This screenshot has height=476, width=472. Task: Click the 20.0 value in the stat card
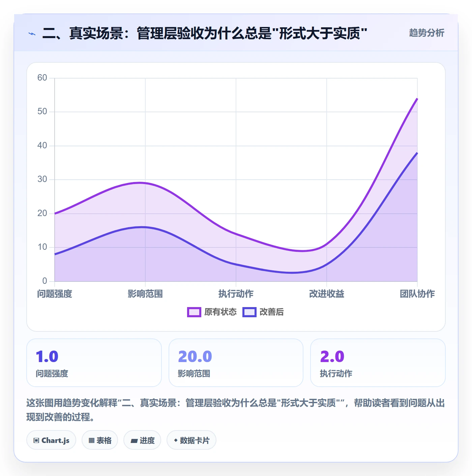click(x=195, y=357)
